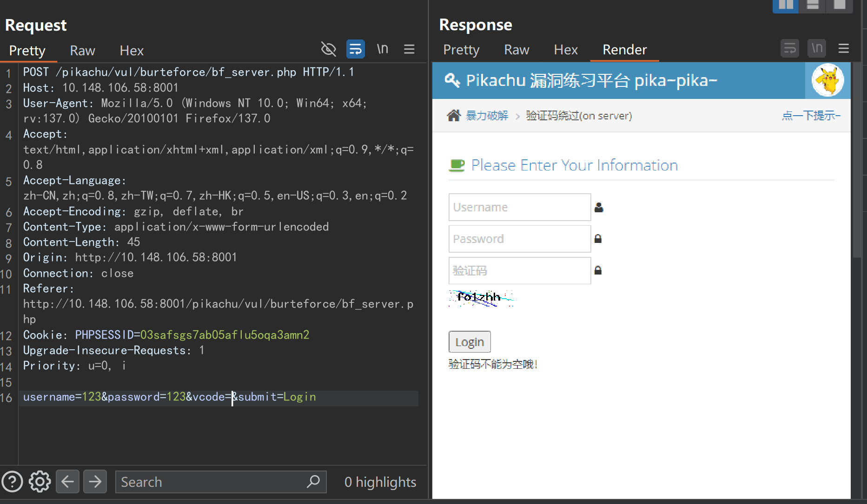This screenshot has width=867, height=504.
Task: Open the Request panel hamburger menu
Action: point(409,49)
